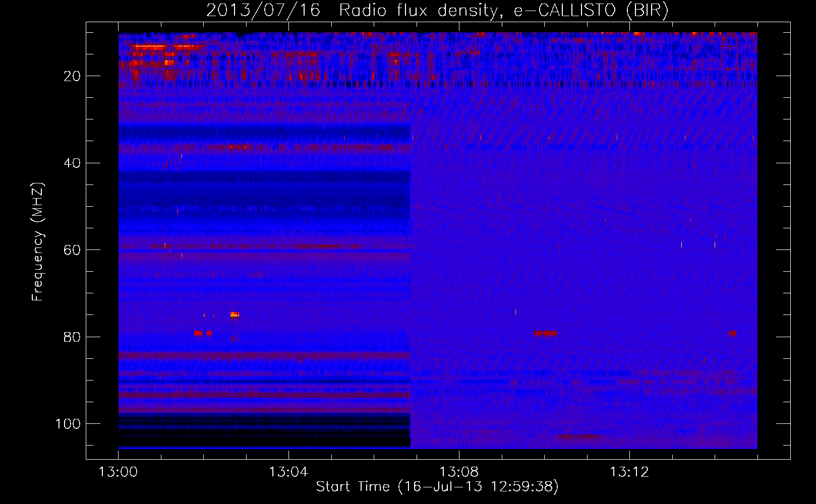Click the bright yellow burst near 75 MHz
Image resolution: width=816 pixels, height=504 pixels.
[235, 315]
